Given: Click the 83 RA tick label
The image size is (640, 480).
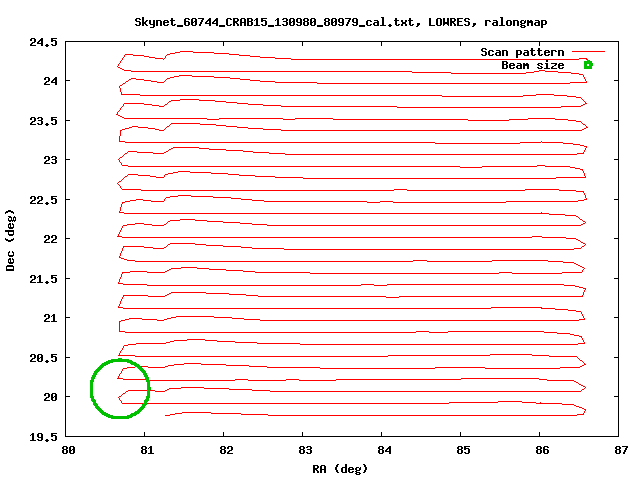Looking at the screenshot, I should click(x=305, y=450).
